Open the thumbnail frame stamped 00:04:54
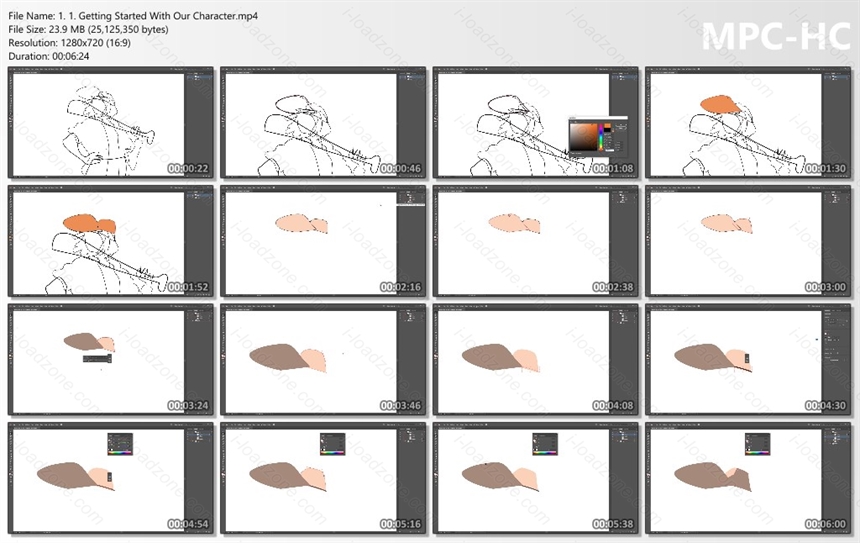Image resolution: width=860 pixels, height=543 pixels. (x=111, y=478)
